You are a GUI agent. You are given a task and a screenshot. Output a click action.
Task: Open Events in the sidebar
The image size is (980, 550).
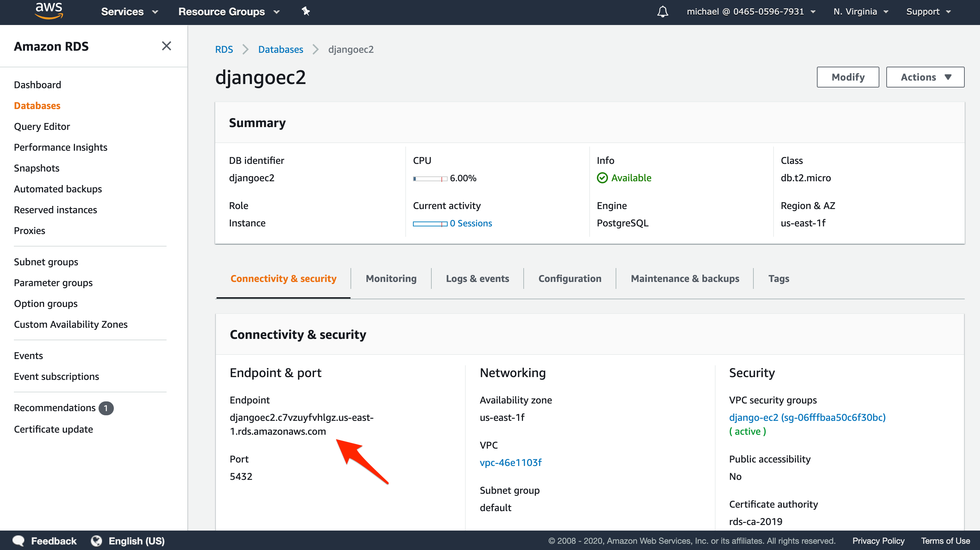[x=28, y=356]
